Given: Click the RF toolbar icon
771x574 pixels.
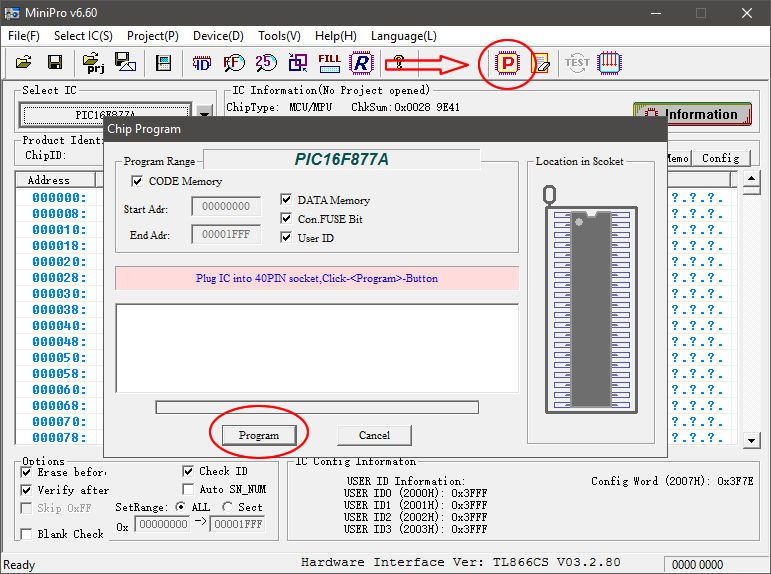Looking at the screenshot, I should [234, 62].
